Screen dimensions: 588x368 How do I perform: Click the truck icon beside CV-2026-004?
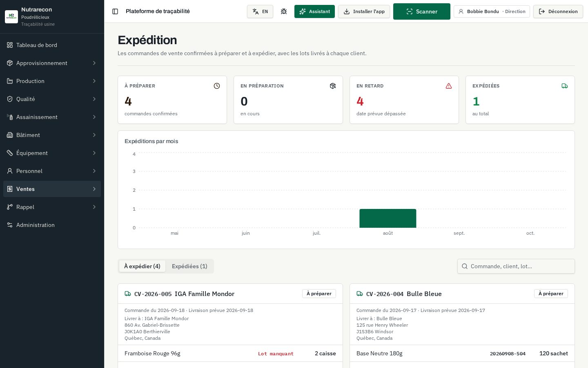pyautogui.click(x=360, y=294)
